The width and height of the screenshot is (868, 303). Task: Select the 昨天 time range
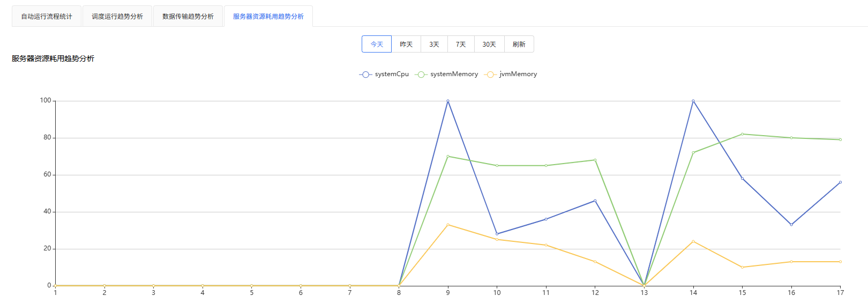pos(406,44)
